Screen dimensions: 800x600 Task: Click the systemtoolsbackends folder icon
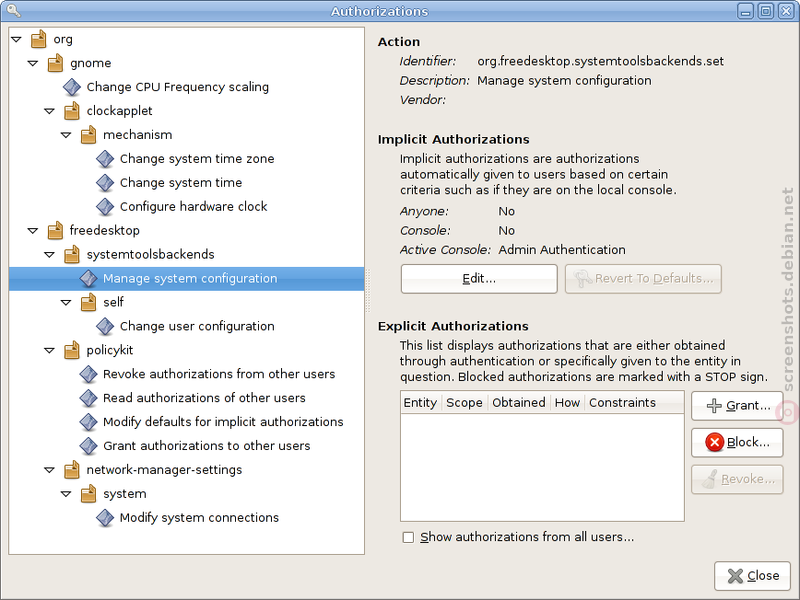[x=72, y=255]
